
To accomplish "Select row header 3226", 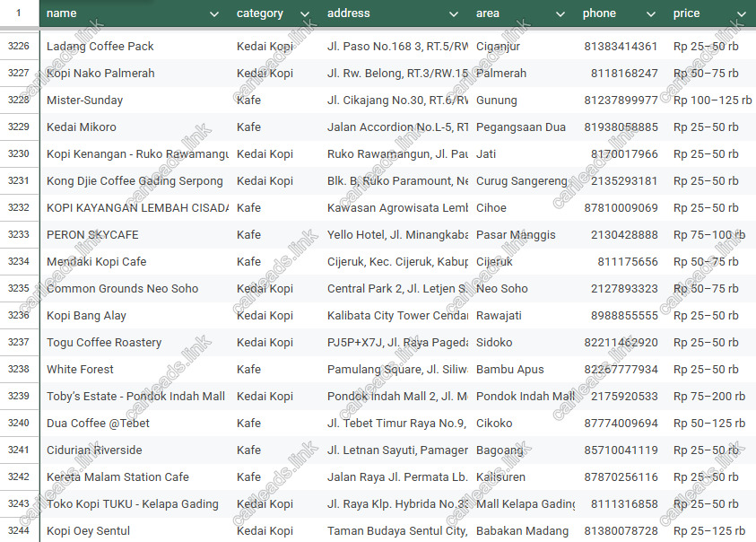I will point(20,47).
